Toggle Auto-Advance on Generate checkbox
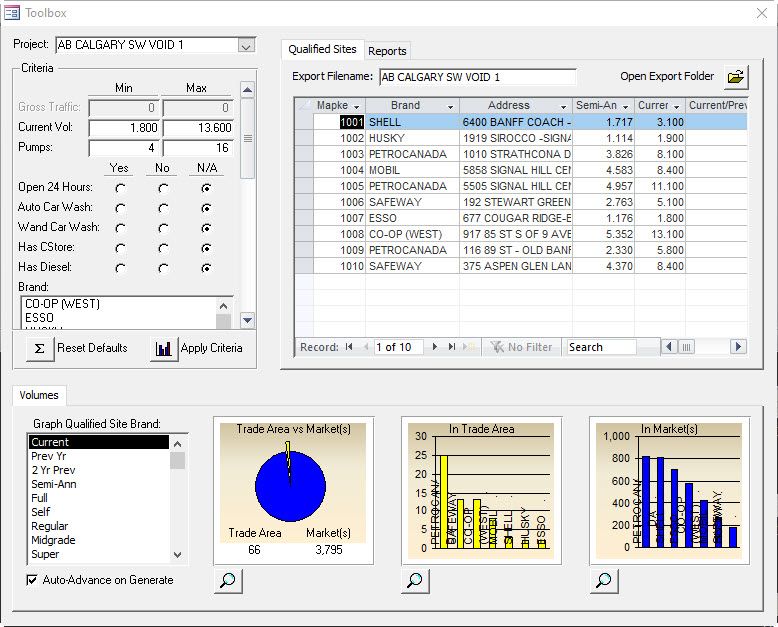The height and width of the screenshot is (627, 778). pos(32,580)
